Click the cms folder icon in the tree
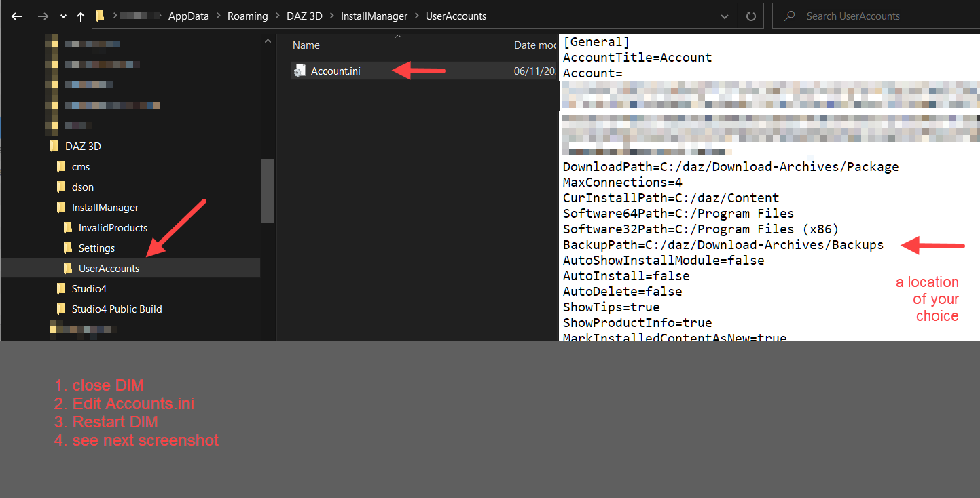Screen dimensions: 980x498 coord(61,166)
